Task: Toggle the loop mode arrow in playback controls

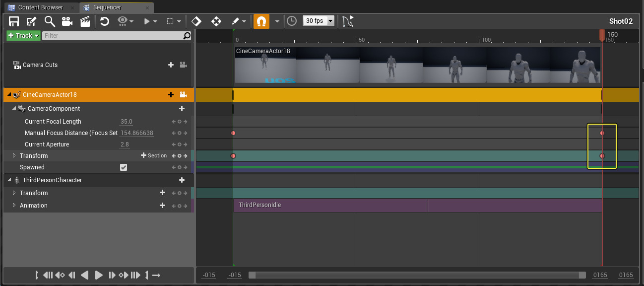Action: pyautogui.click(x=156, y=275)
